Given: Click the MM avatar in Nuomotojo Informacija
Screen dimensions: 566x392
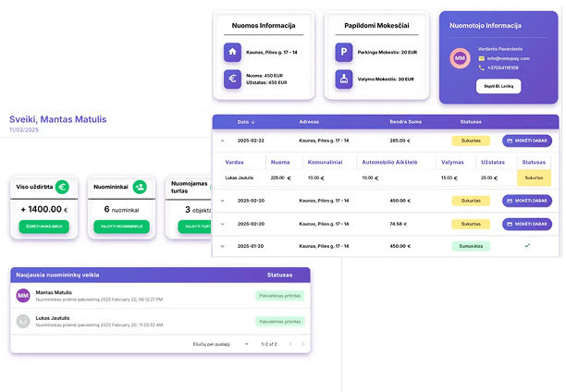Looking at the screenshot, I should coord(460,58).
